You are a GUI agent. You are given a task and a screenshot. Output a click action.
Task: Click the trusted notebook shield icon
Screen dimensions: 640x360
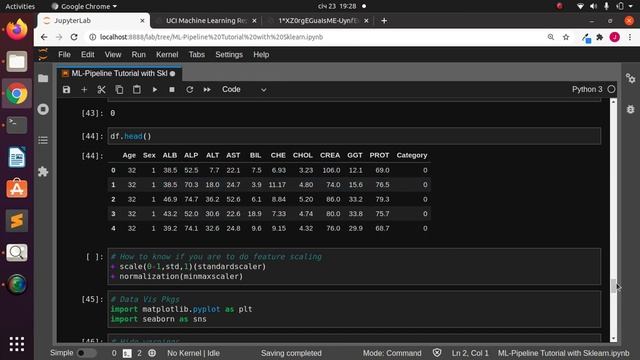click(x=437, y=353)
